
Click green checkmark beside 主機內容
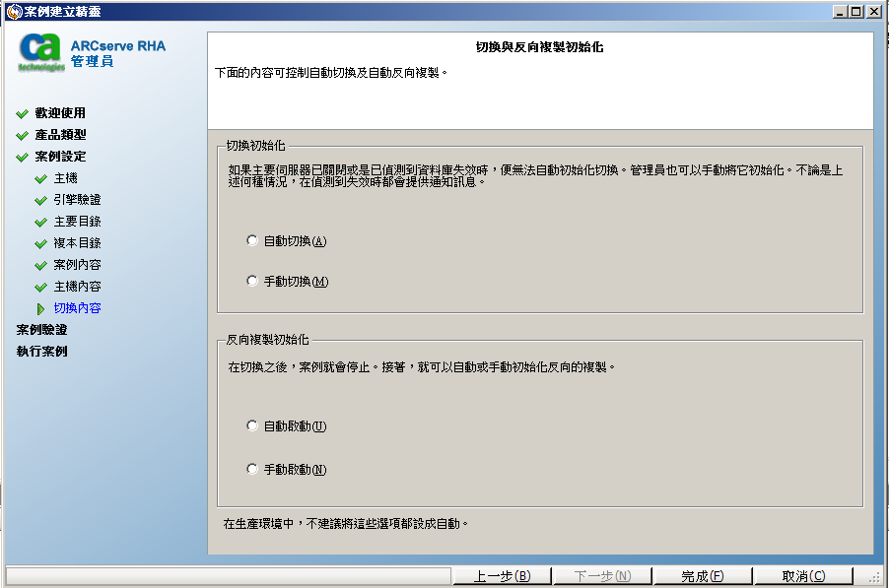click(40, 288)
